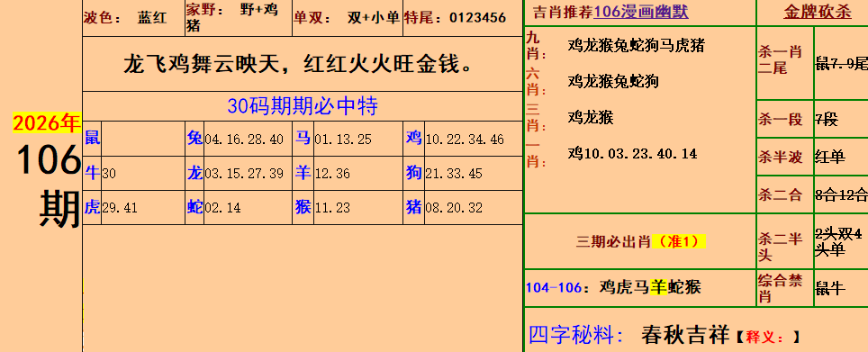868x352 pixels.
Task: Select the 兔 zodiac label
Action: click(x=194, y=138)
